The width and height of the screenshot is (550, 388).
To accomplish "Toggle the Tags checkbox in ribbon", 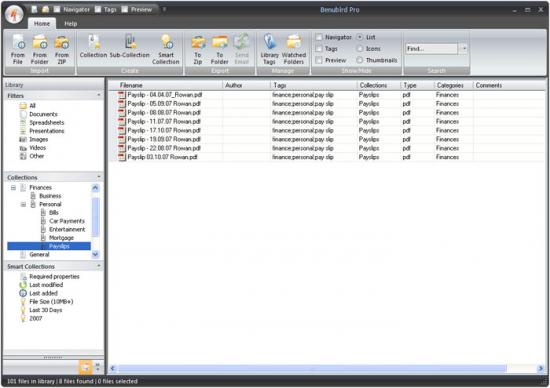I will 319,49.
